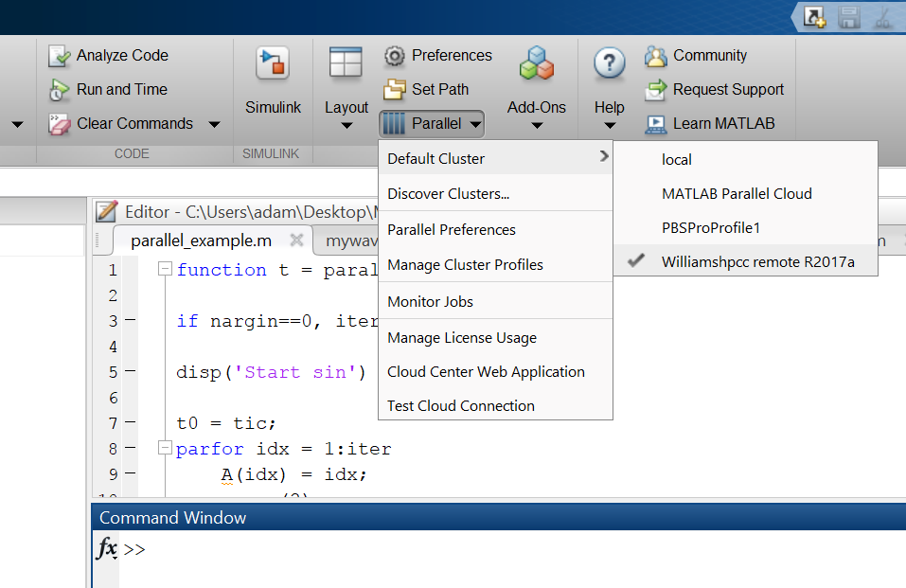Click the Add-Ons colored cubes icon
906x588 pixels.
537,63
